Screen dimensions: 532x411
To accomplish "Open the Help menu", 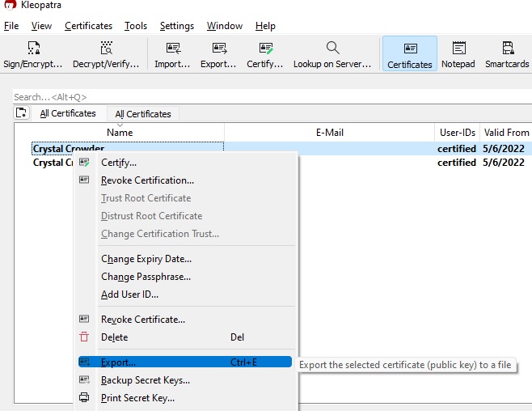I will tap(265, 26).
